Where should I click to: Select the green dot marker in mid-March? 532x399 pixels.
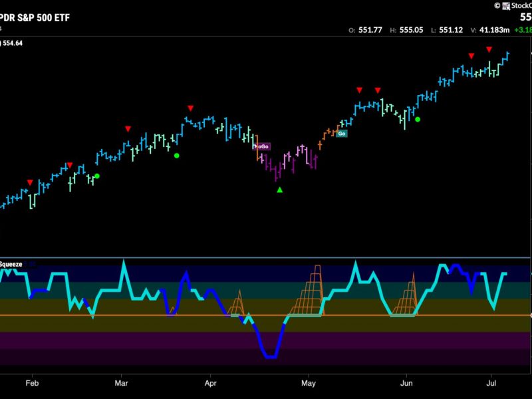pyautogui.click(x=176, y=156)
